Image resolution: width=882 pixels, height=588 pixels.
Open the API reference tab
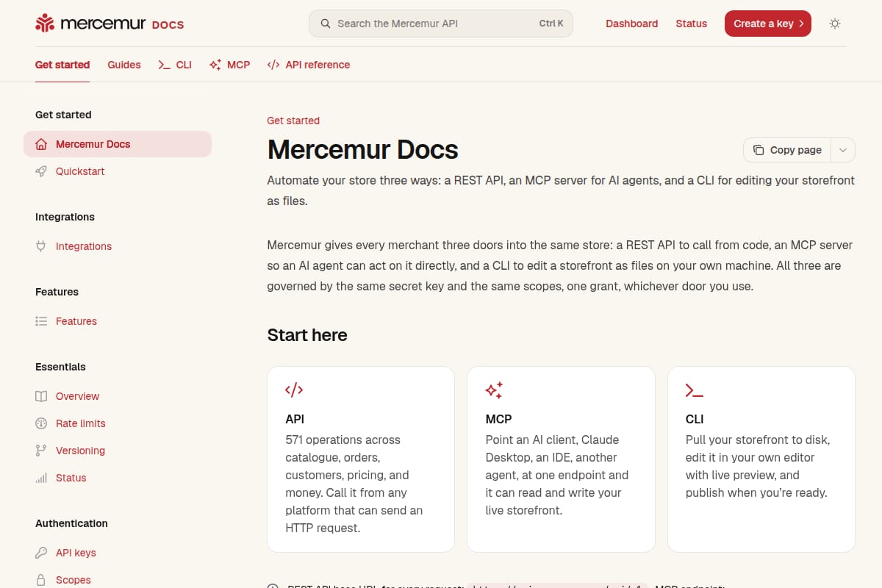point(309,65)
